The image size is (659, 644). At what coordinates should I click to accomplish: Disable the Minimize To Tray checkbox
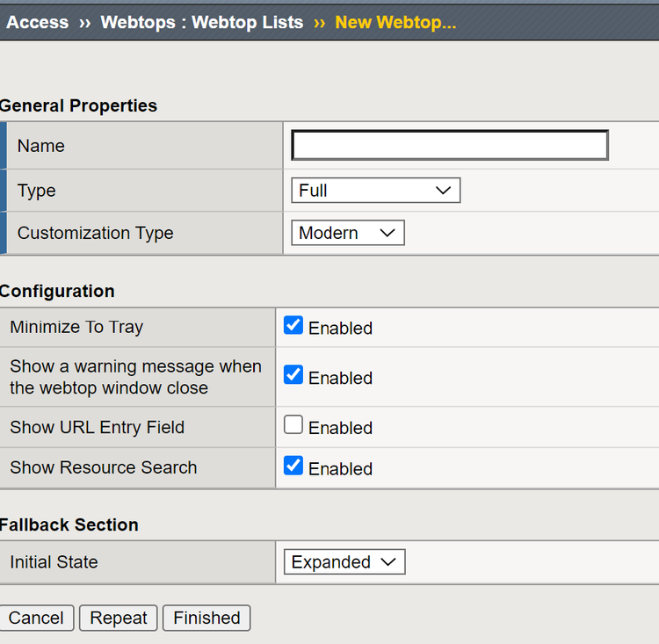coord(293,326)
